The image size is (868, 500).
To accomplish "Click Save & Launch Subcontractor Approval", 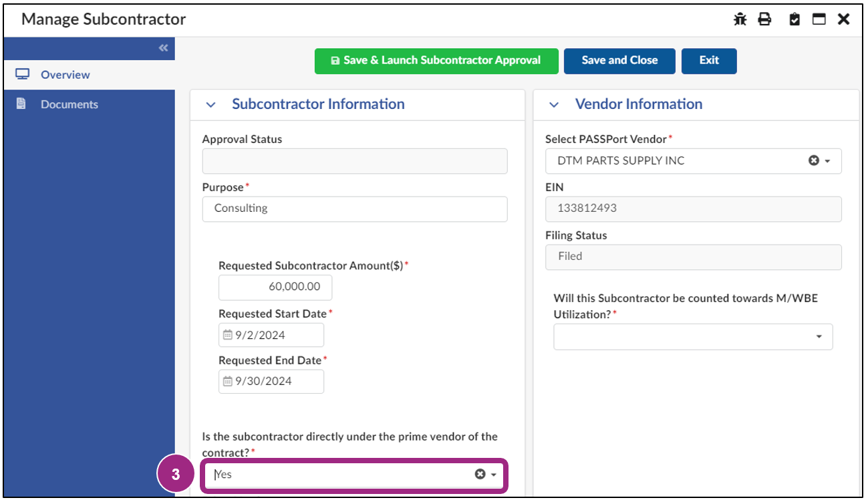I will (x=436, y=60).
